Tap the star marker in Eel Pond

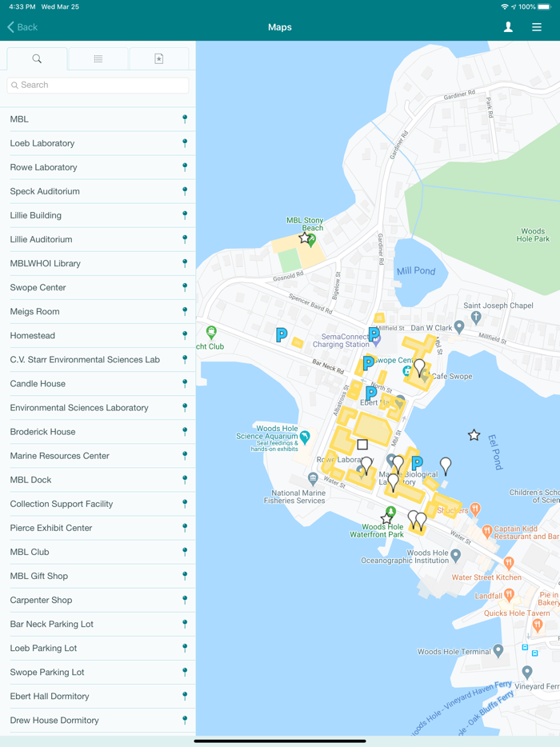point(474,435)
